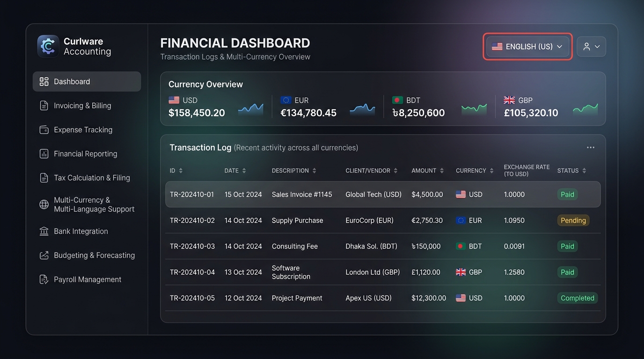Click the Pending status badge for TR-202410-02
Image resolution: width=644 pixels, height=359 pixels.
point(573,221)
